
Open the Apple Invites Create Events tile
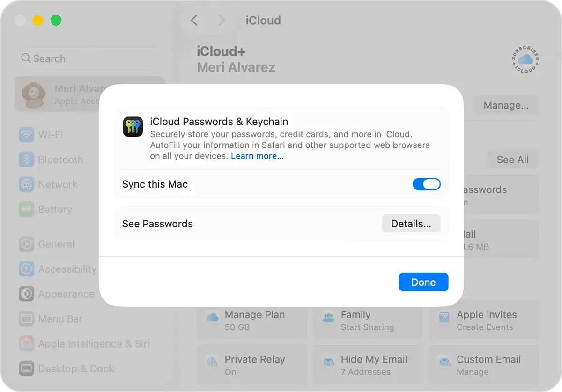(x=484, y=321)
